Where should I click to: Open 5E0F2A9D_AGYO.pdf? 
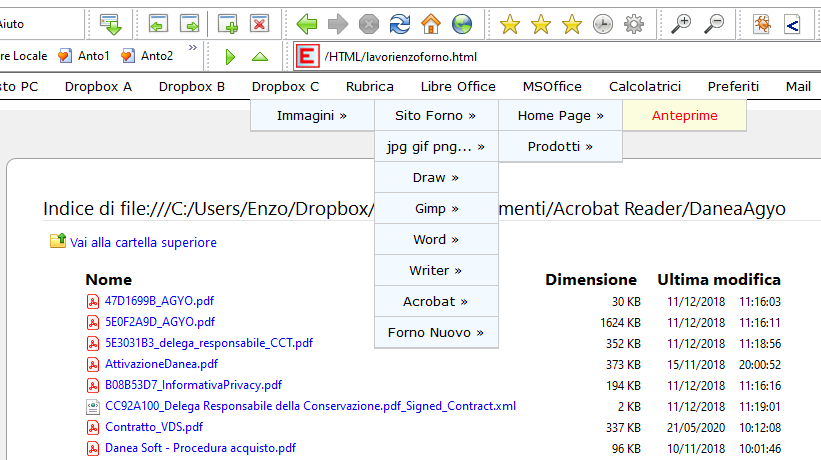click(x=160, y=322)
